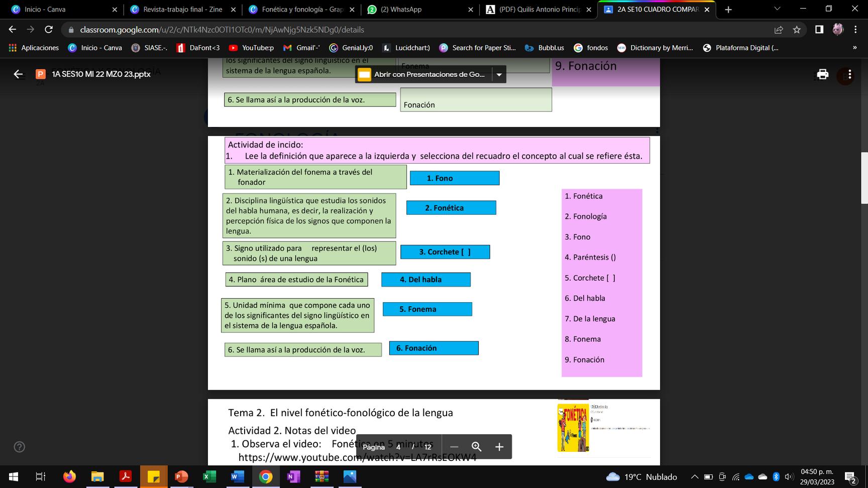Open the Genial.ly bookmark
The width and height of the screenshot is (868, 488).
pyautogui.click(x=351, y=48)
